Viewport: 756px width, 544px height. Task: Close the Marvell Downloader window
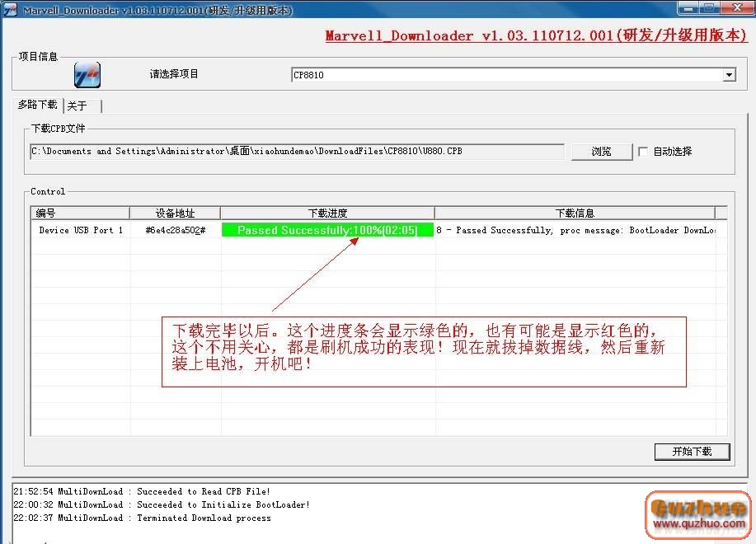pyautogui.click(x=738, y=8)
